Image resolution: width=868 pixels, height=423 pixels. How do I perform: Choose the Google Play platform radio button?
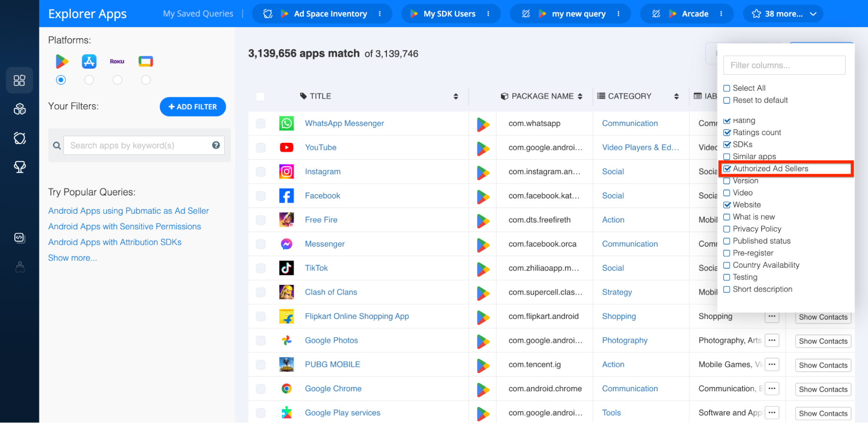click(x=61, y=80)
